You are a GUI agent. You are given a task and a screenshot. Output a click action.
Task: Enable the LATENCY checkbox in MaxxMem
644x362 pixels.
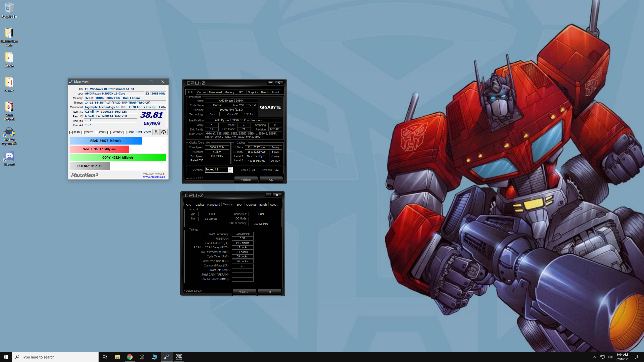pyautogui.click(x=109, y=132)
